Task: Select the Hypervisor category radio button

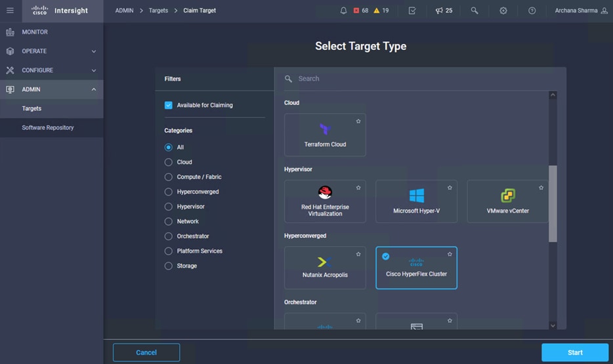Action: 168,207
